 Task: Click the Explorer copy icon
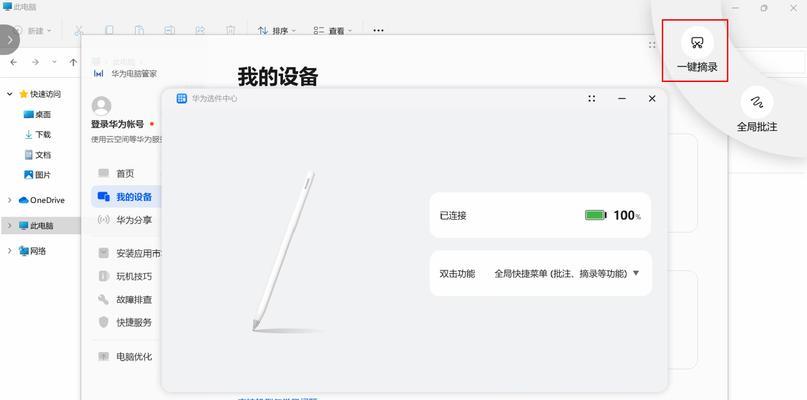(x=109, y=31)
